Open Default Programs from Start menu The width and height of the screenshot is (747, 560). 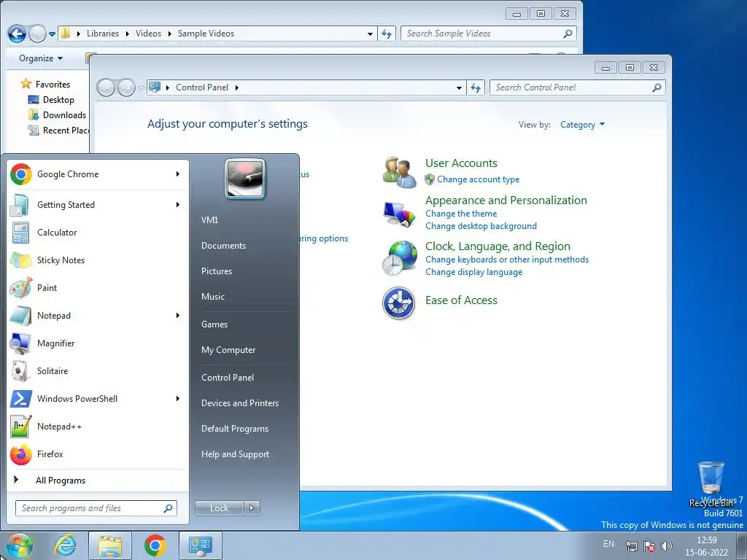235,429
